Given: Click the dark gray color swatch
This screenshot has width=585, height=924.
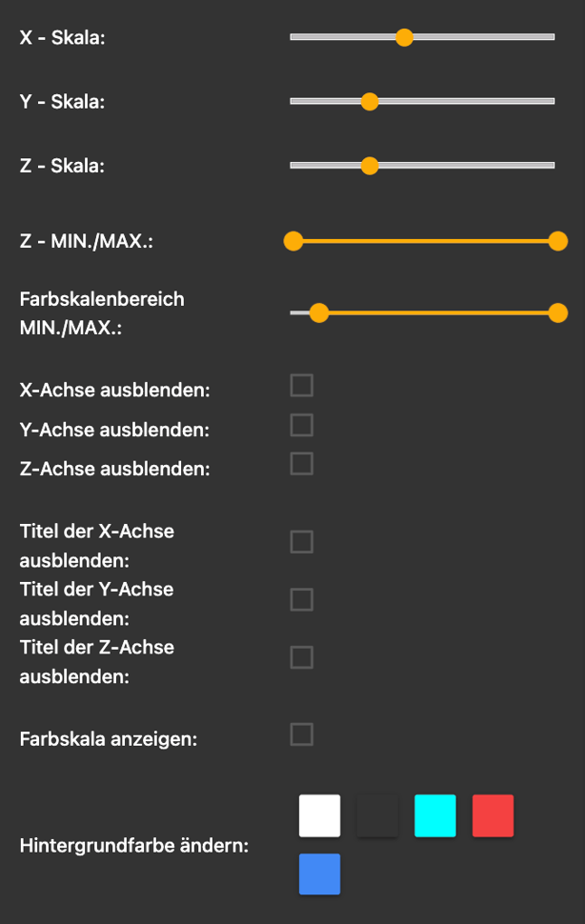Looking at the screenshot, I should tap(377, 815).
